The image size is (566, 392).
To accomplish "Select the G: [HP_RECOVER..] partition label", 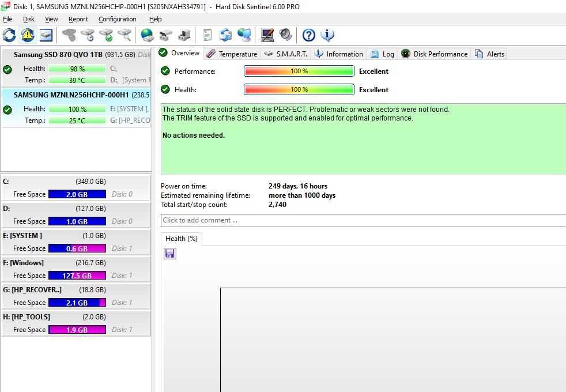I will coord(32,290).
